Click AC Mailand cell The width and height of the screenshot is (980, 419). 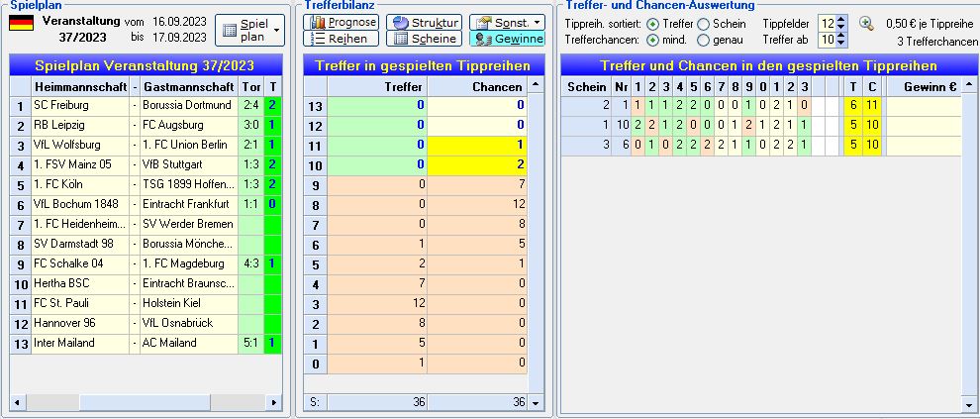[x=189, y=343]
